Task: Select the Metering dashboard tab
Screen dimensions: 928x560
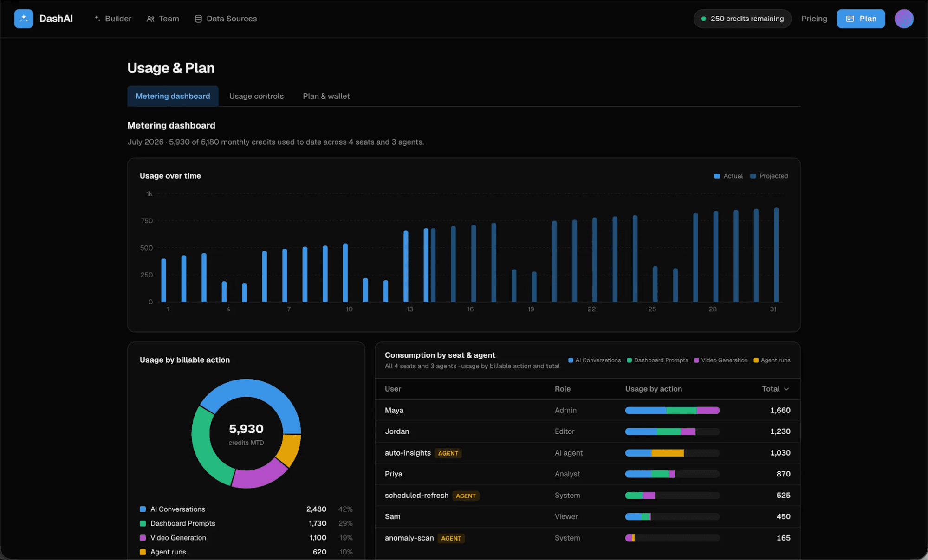Action: [x=173, y=96]
